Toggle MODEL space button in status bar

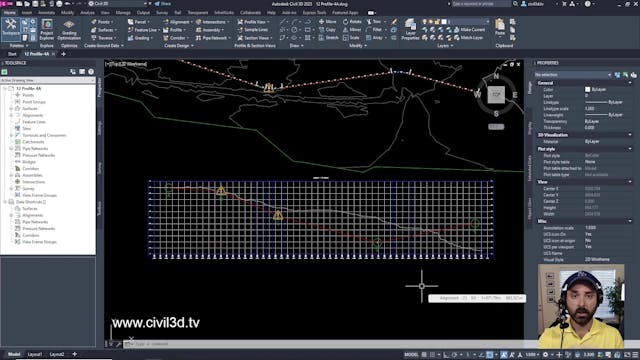coord(411,355)
